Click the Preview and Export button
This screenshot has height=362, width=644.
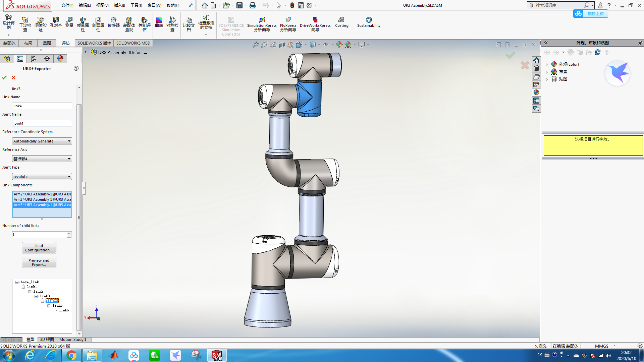point(39,262)
